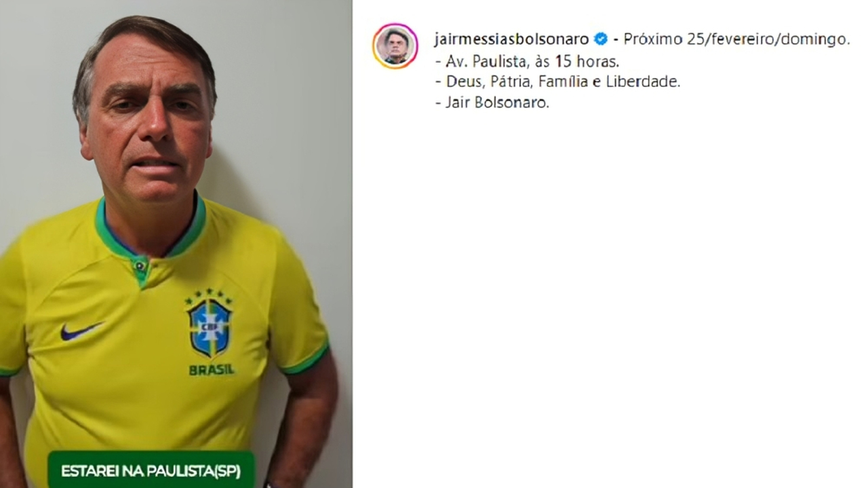Click the blue verified badge
Viewport: 868px width, 488px height.
tap(600, 39)
